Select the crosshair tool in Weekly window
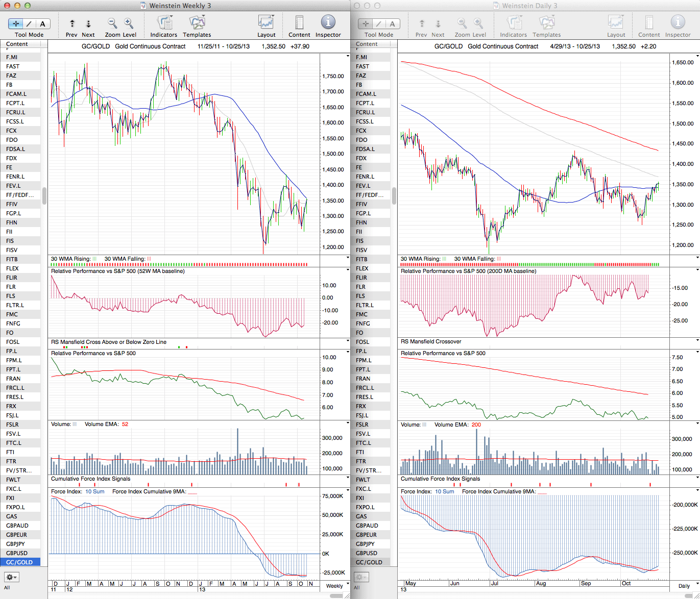Image resolution: width=700 pixels, height=599 pixels. [x=16, y=23]
